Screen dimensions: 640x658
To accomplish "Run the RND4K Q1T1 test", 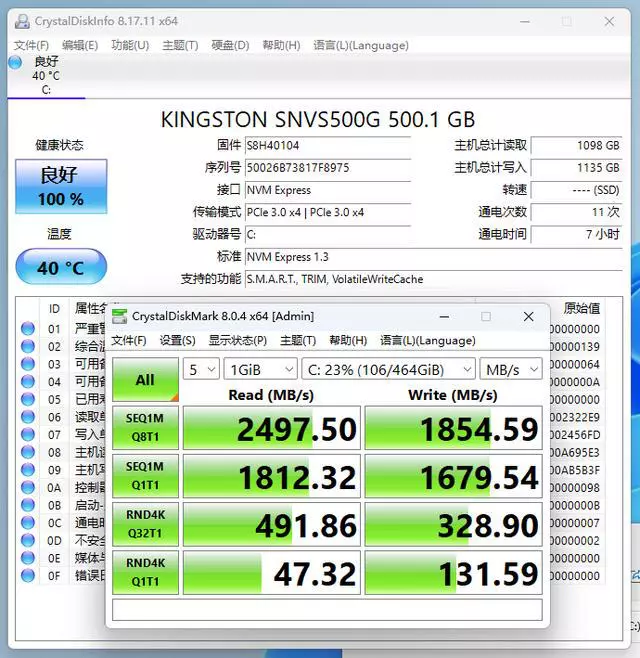I will 145,572.
